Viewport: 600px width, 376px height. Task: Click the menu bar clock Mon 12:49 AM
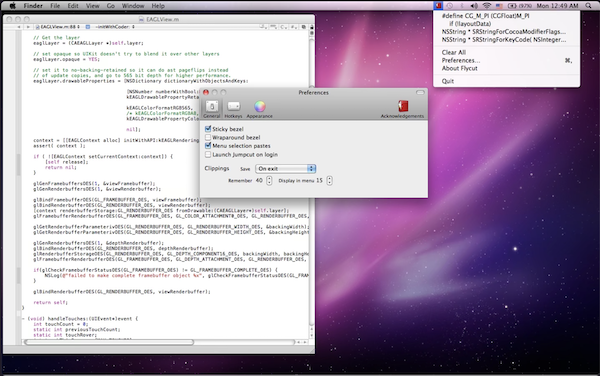[557, 6]
